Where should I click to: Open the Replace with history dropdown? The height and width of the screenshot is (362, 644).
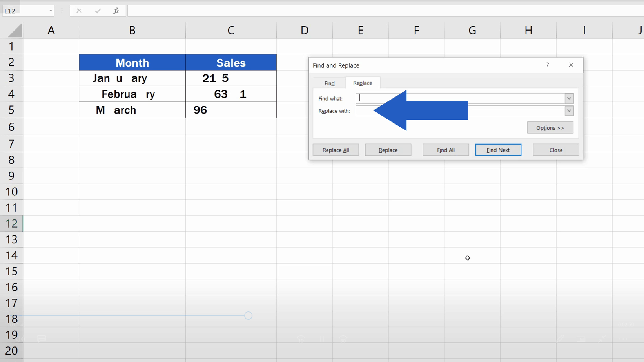click(x=569, y=111)
